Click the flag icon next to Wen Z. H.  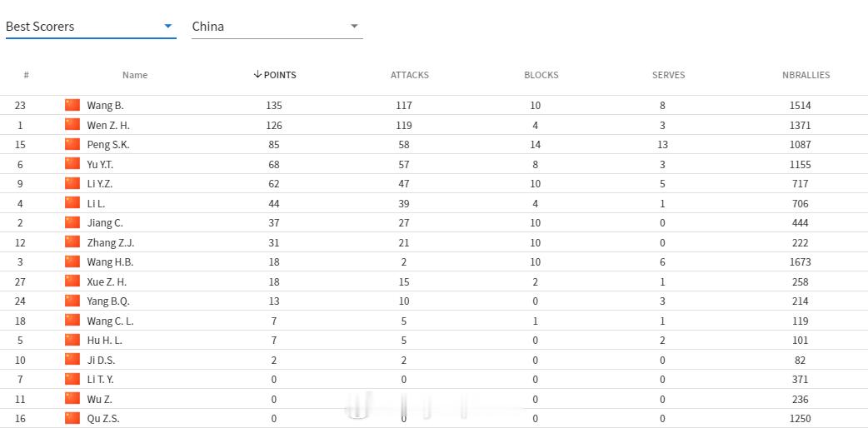pyautogui.click(x=72, y=125)
